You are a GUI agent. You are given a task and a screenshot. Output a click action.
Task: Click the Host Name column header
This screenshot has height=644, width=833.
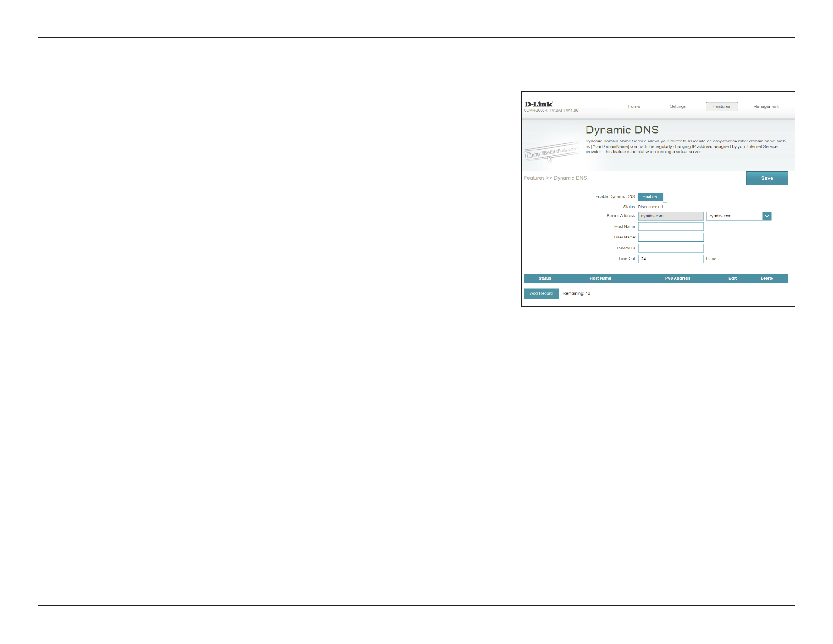coord(600,278)
